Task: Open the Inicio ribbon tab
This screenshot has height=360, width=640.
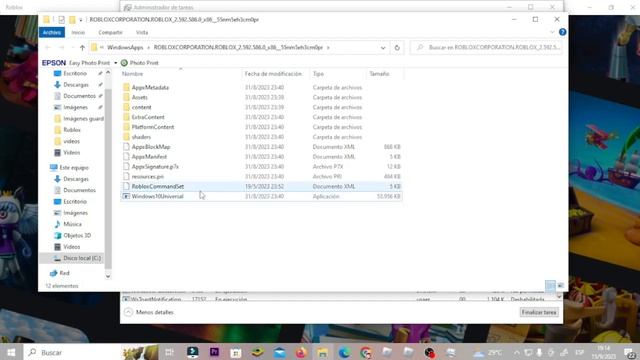Action: point(78,32)
